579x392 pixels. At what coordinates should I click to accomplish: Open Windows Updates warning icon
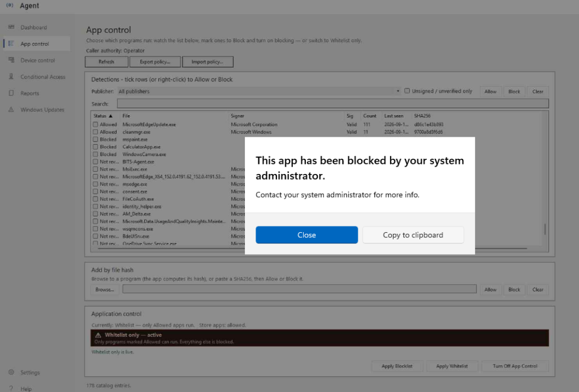coord(11,110)
